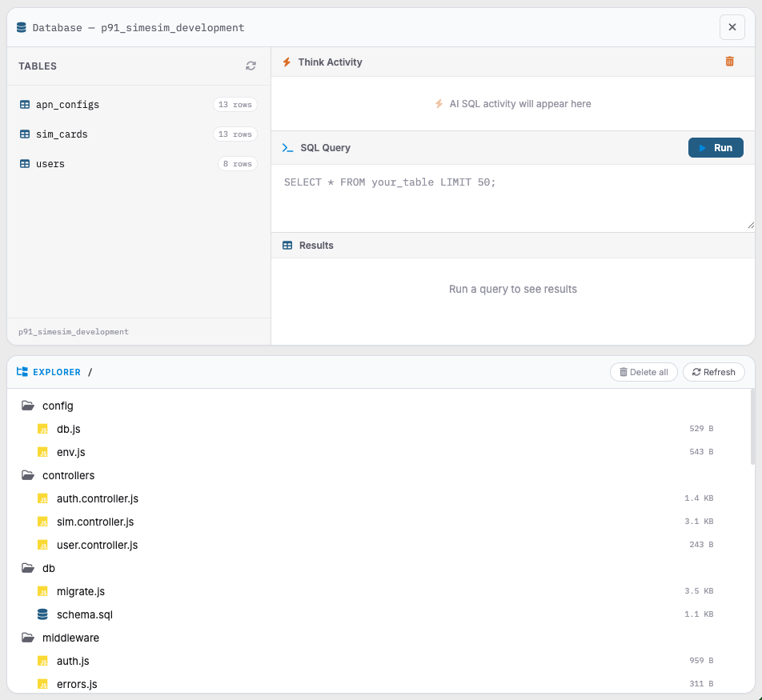Run the SQL query
The image size is (762, 700).
[716, 148]
